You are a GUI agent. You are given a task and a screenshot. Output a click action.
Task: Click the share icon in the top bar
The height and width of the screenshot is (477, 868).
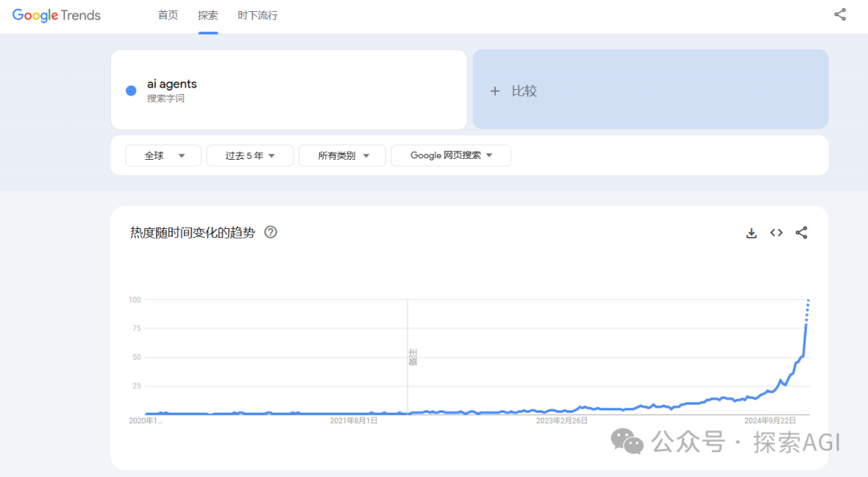[x=840, y=14]
